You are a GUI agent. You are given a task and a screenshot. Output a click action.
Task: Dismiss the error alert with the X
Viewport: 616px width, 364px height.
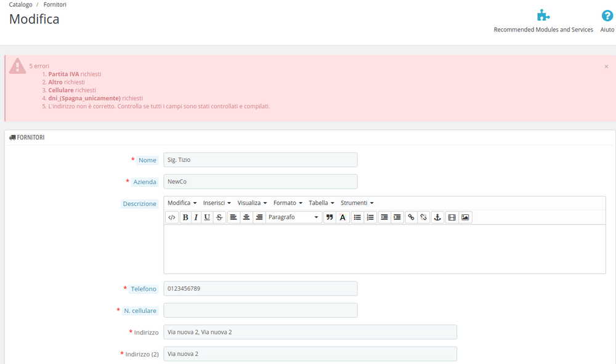click(x=606, y=67)
